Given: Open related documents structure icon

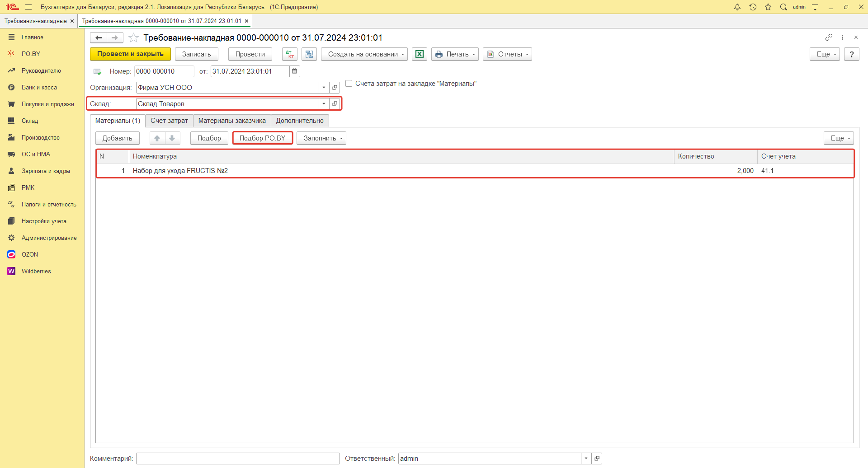Looking at the screenshot, I should point(309,54).
